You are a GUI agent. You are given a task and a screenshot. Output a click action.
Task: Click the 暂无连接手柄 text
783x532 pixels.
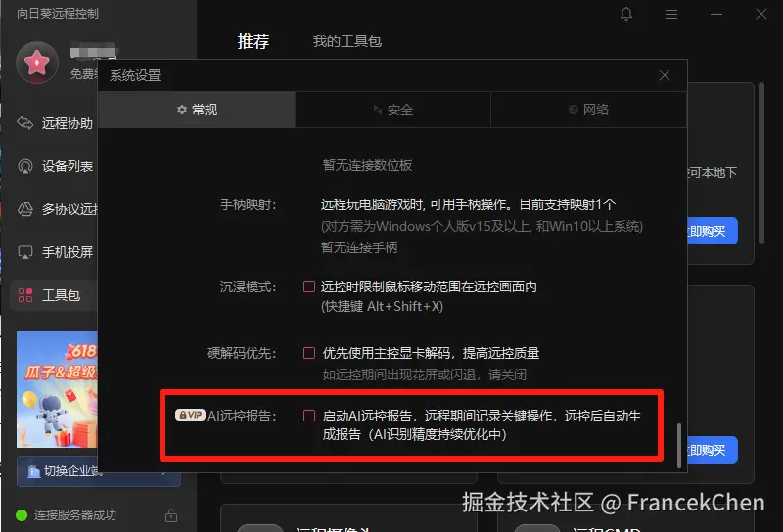[359, 247]
